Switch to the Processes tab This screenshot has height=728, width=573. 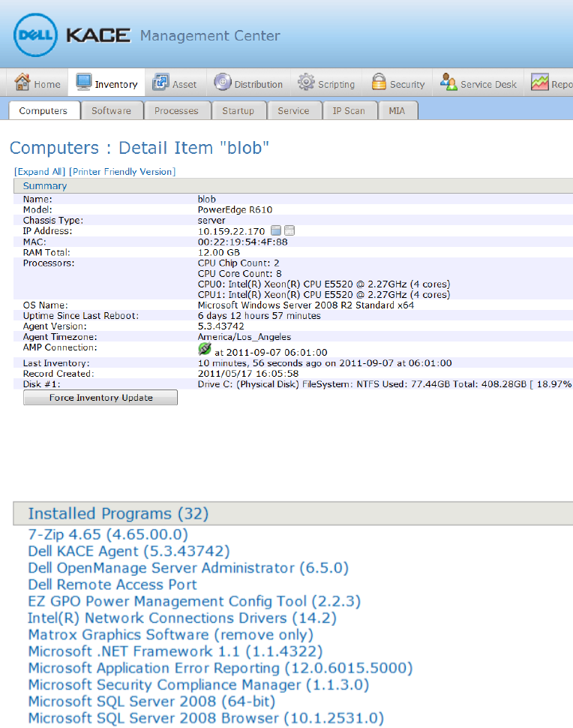(176, 110)
